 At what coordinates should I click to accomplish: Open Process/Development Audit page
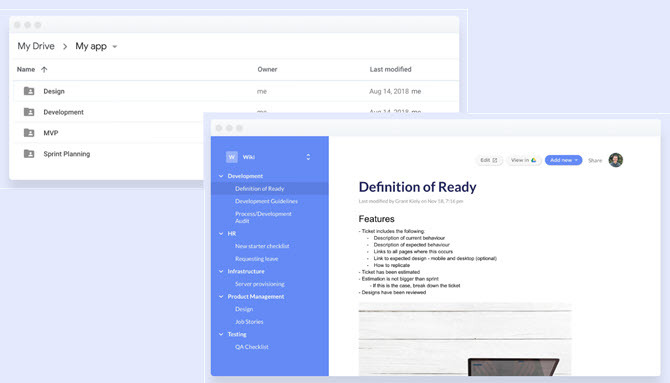click(263, 217)
